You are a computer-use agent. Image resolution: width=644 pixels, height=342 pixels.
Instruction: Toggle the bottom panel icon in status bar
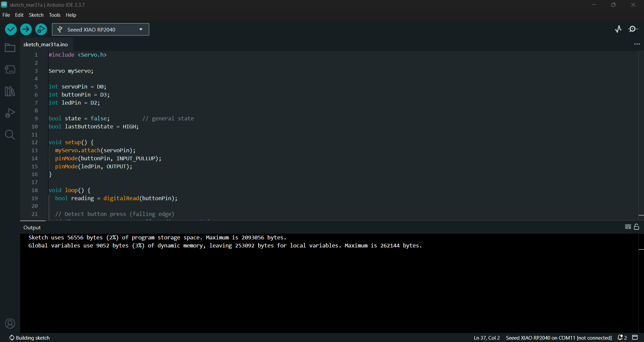tap(635, 337)
